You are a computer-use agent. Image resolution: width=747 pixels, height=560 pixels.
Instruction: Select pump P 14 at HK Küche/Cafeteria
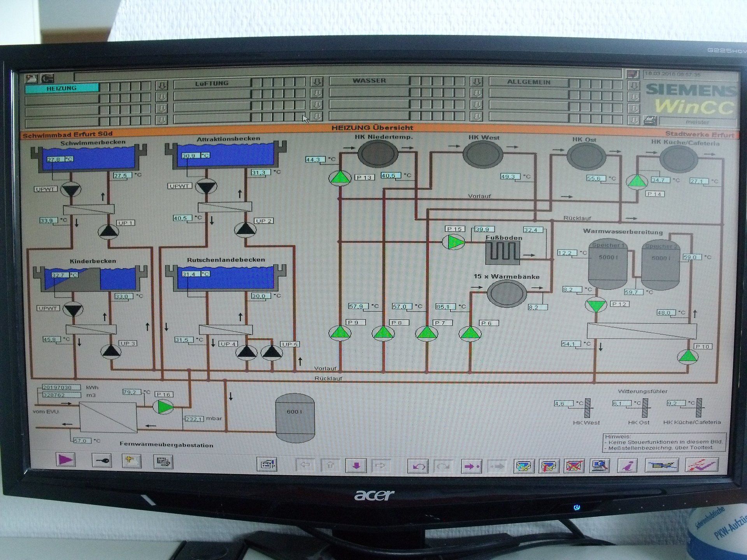pos(637,181)
